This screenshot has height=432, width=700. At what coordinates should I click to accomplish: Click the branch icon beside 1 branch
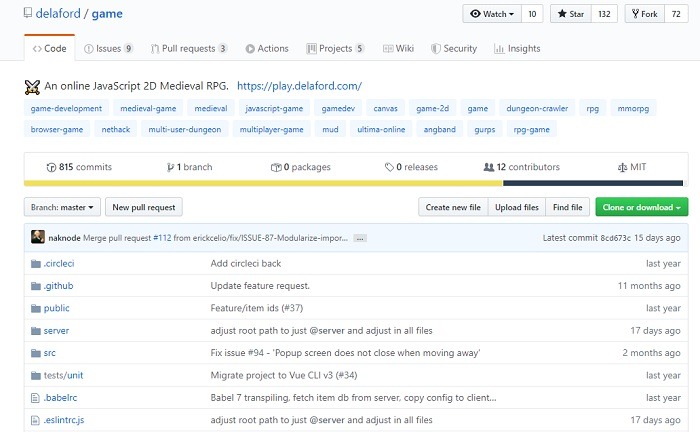click(x=170, y=167)
